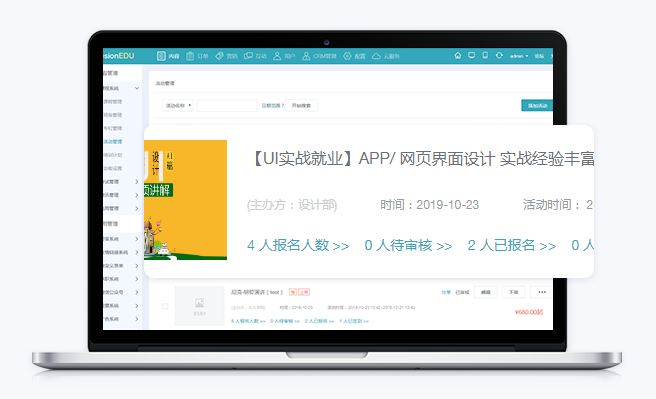Collapse the first sidebar system group chevron
The width and height of the screenshot is (656, 399).
[x=137, y=88]
